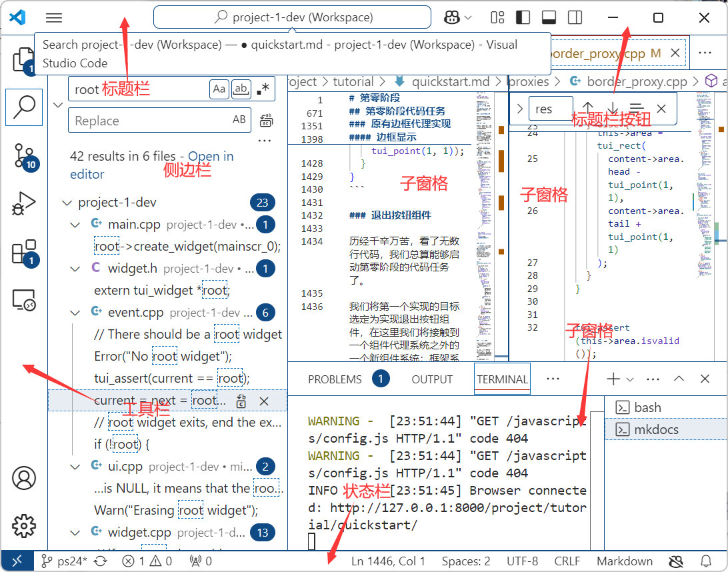Screen dimensions: 728x572
Task: Click the UTF-8 encoding in status bar
Action: (x=522, y=561)
